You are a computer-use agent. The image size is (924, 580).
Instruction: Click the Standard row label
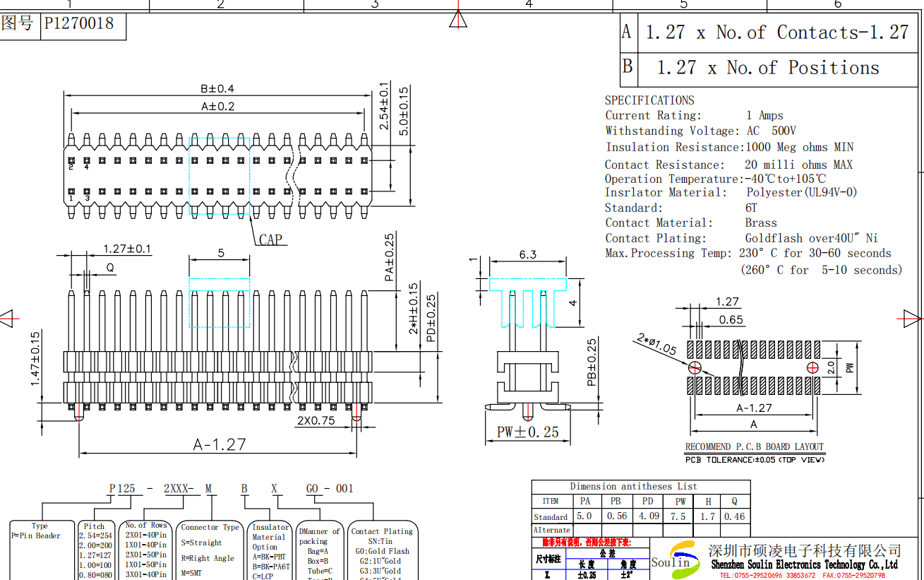pyautogui.click(x=551, y=517)
